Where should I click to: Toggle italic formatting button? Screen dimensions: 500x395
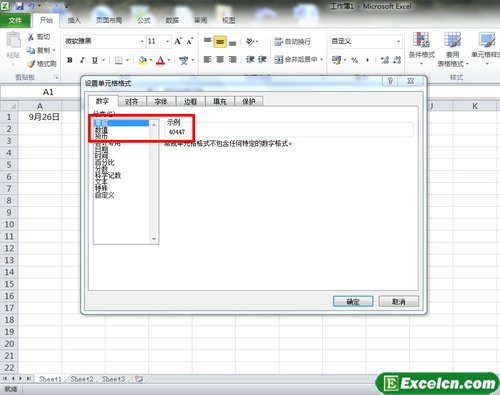tap(82, 60)
